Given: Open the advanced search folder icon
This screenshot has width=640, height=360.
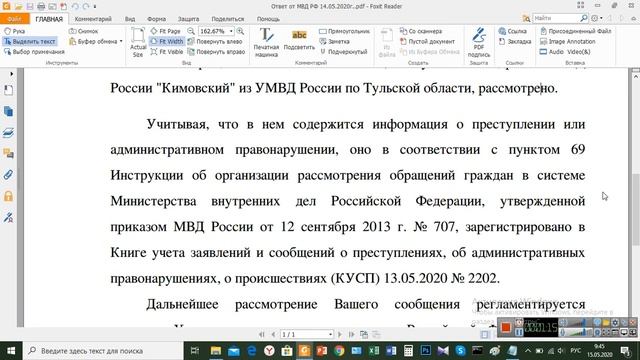Looking at the screenshot, I should click(x=526, y=18).
